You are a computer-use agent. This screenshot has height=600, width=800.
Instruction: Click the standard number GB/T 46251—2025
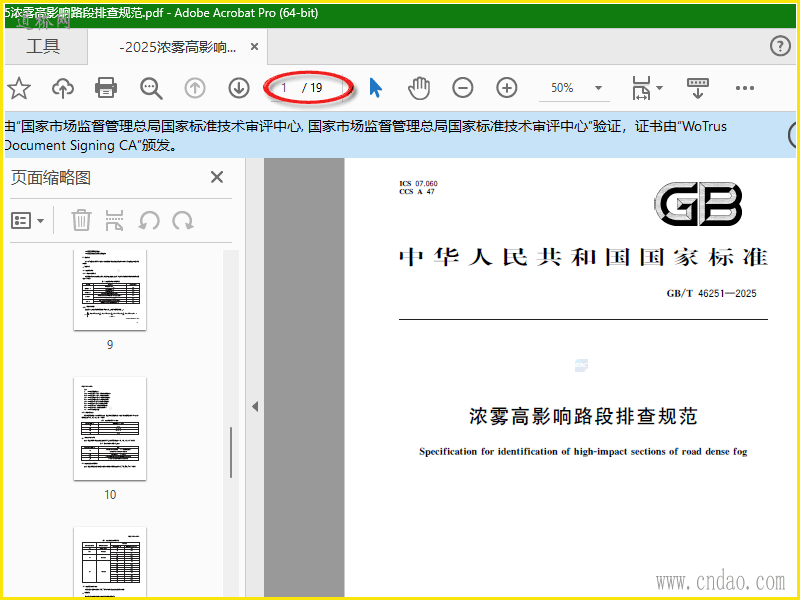click(711, 293)
